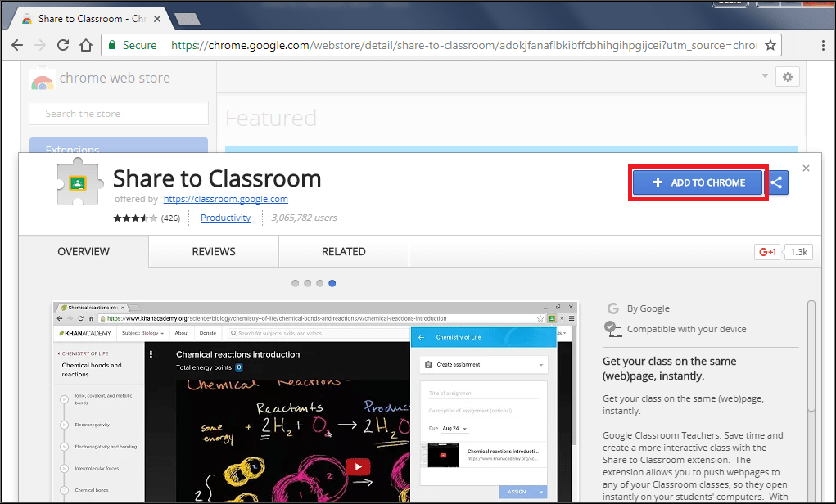Viewport: 836px width, 504px height.
Task: Select the Extensions category in the sidebar
Action: coord(119,146)
